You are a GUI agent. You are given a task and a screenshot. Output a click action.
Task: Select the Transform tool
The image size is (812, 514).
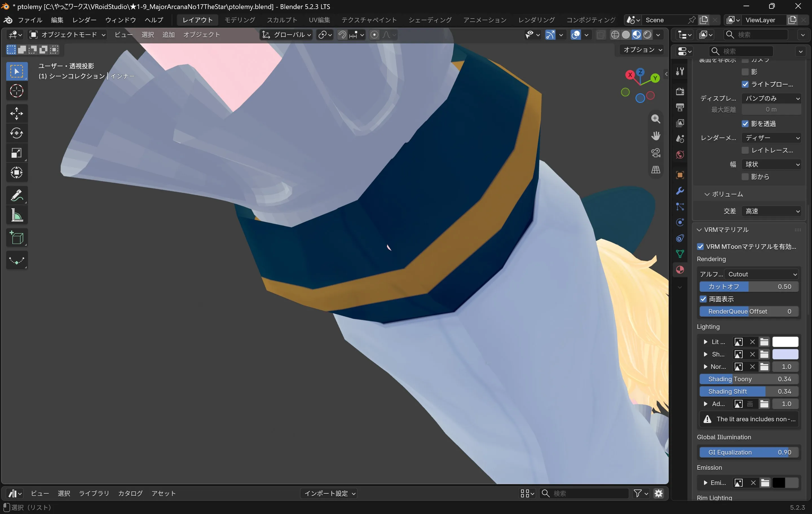pyautogui.click(x=17, y=172)
